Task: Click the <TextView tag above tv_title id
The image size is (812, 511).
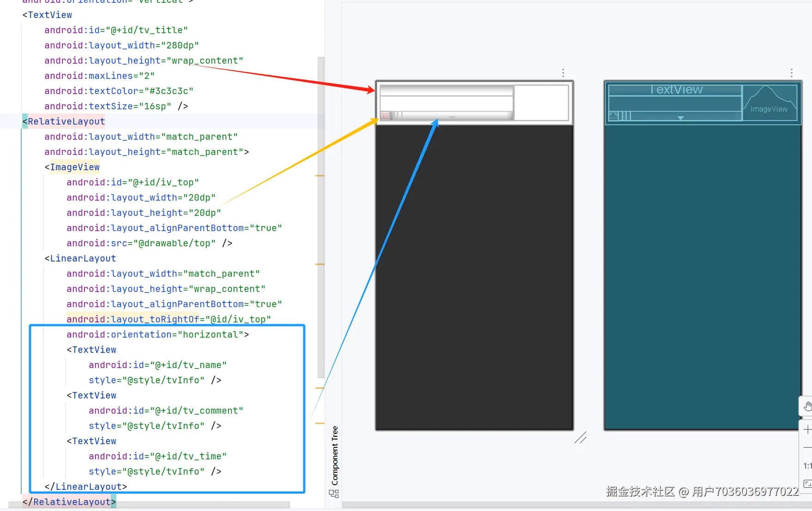Action: point(47,15)
